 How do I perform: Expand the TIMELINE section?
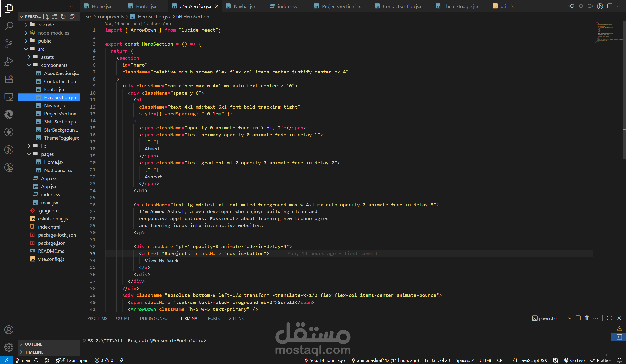click(x=49, y=352)
